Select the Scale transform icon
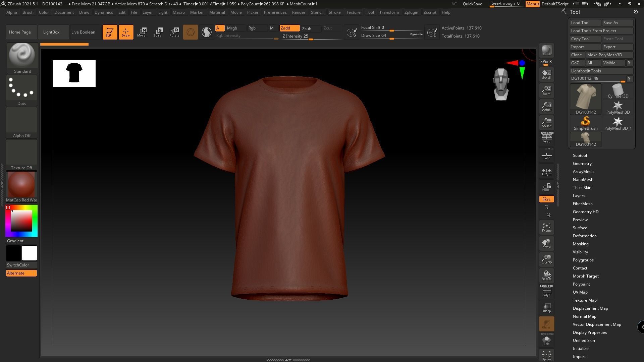This screenshot has width=644, height=362. (x=157, y=32)
